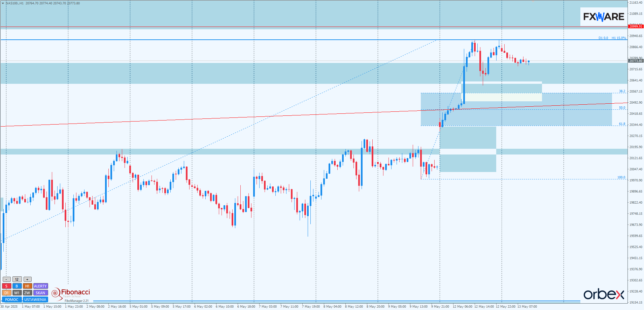This screenshot has width=644, height=310.
Task: Open the ALERTY alerts panel
Action: [x=40, y=286]
